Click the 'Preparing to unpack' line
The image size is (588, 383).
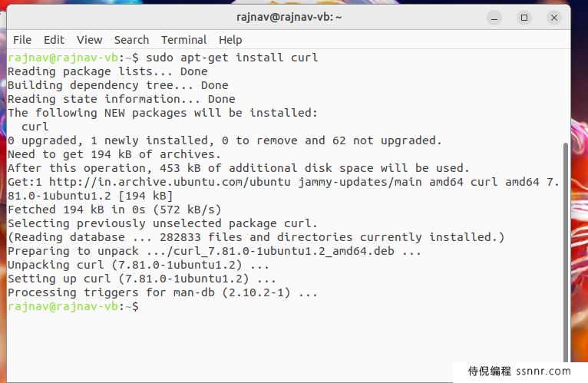[x=214, y=251]
